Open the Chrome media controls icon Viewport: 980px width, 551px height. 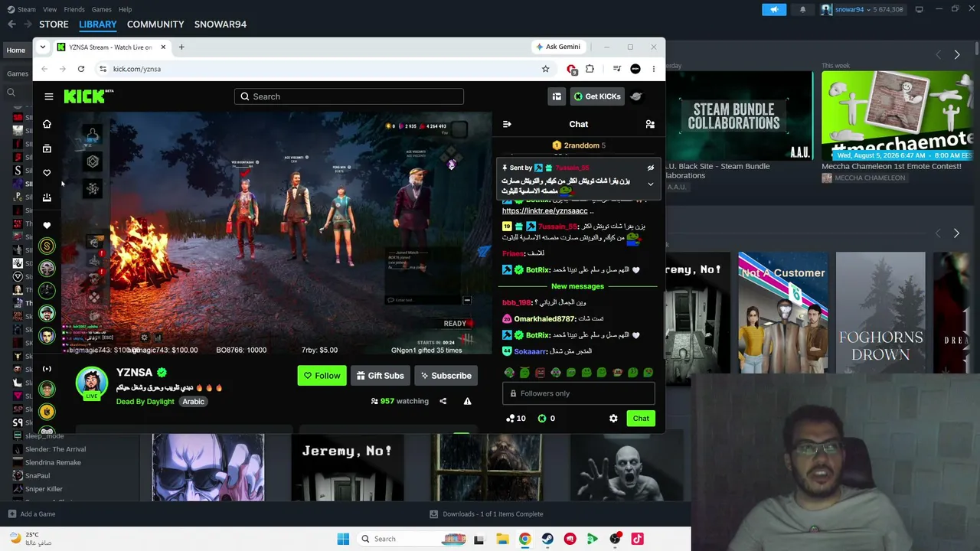click(x=616, y=69)
